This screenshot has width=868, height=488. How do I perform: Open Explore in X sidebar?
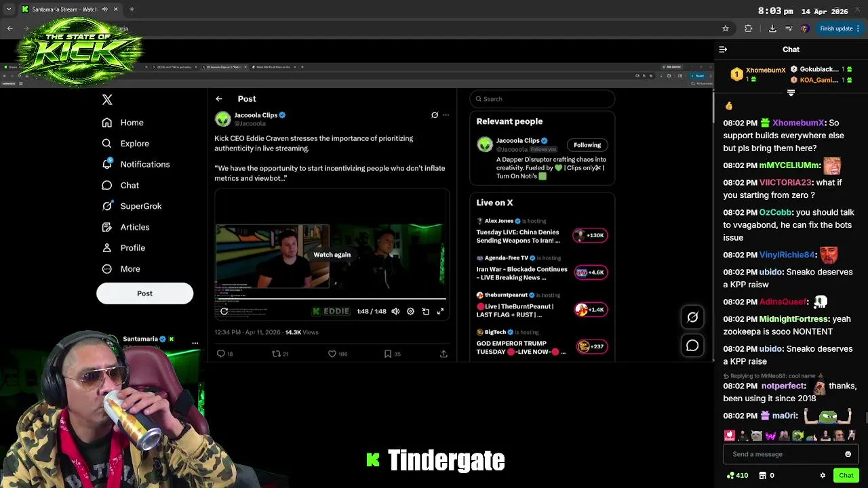point(125,144)
